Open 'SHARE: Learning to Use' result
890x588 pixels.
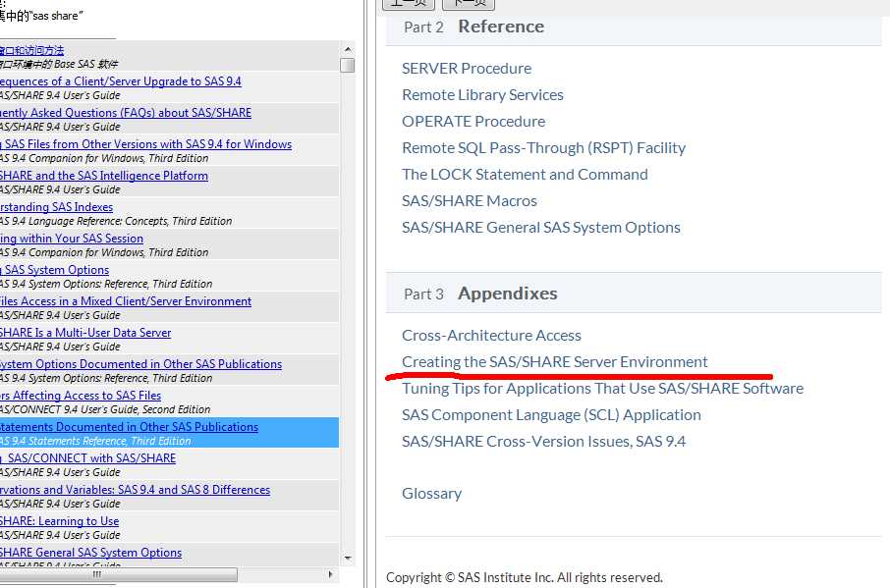(x=60, y=521)
